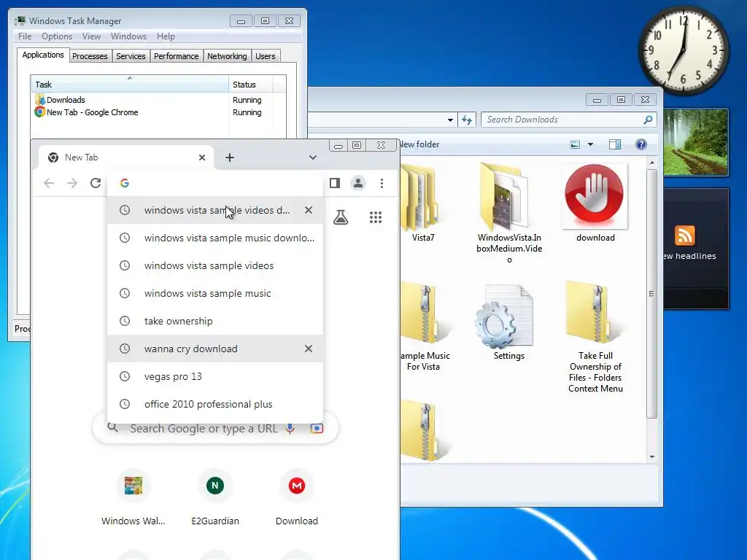Image resolution: width=747 pixels, height=560 pixels.
Task: Click the Search Downloads box
Action: (x=569, y=120)
